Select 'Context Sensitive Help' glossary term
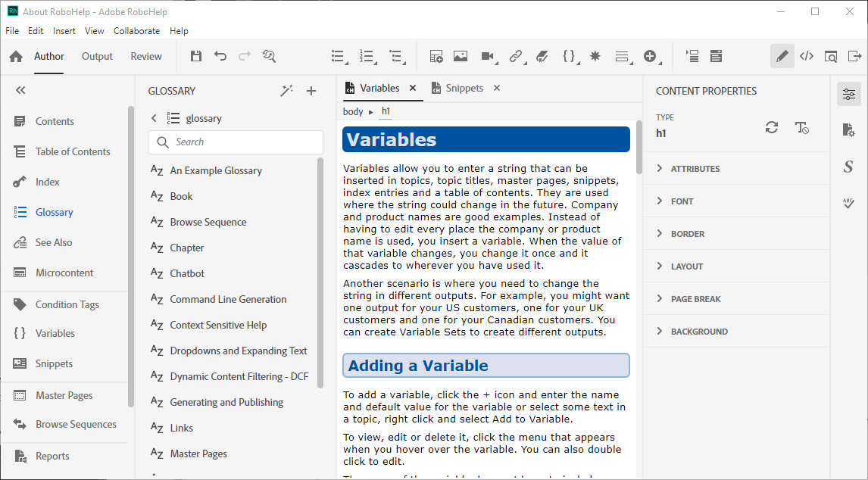Image resolution: width=868 pixels, height=480 pixels. pos(218,325)
